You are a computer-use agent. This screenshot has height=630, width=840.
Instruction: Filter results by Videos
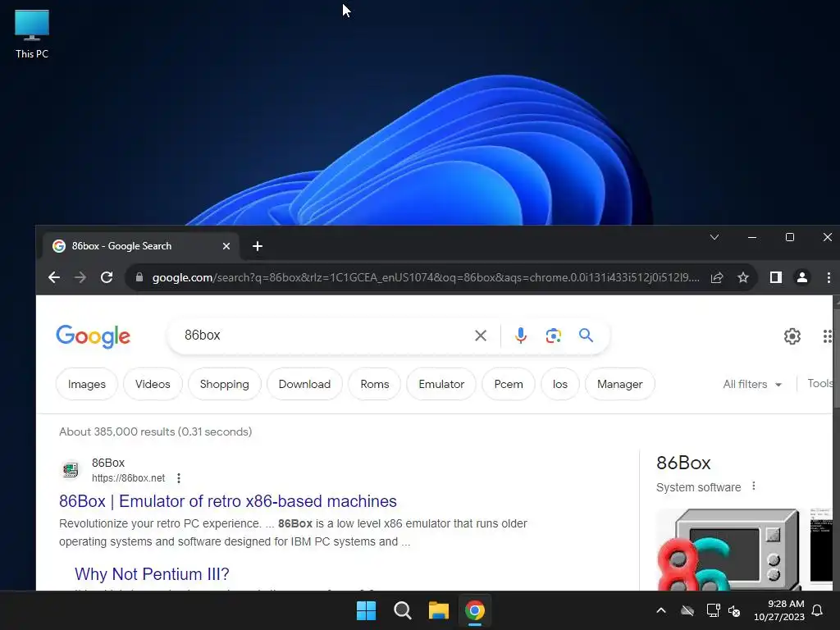(153, 384)
